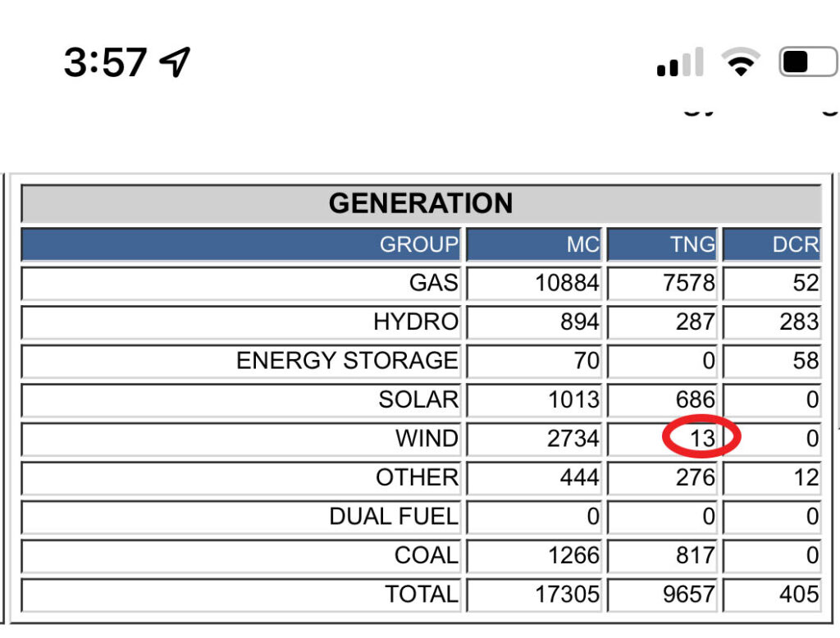The height and width of the screenshot is (638, 840).
Task: Click the DCR column header
Action: click(795, 244)
